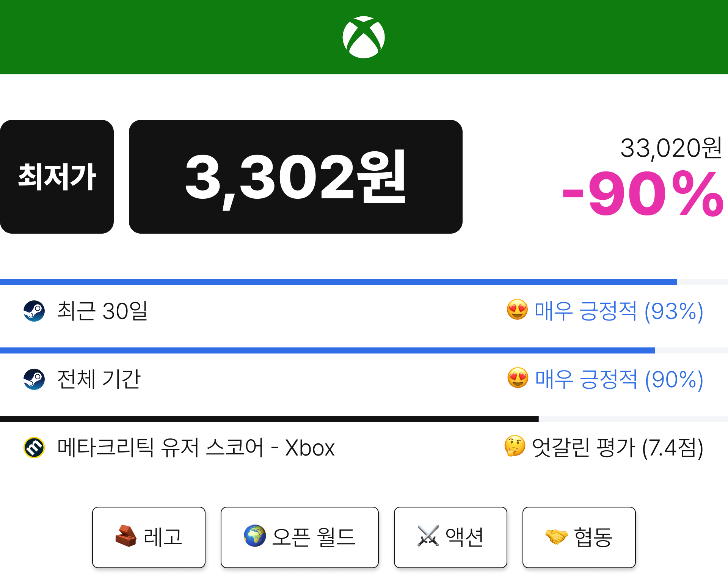Image resolution: width=728 pixels, height=575 pixels.
Task: Click the Steam icon beside 최근 30일
Action: [x=34, y=311]
